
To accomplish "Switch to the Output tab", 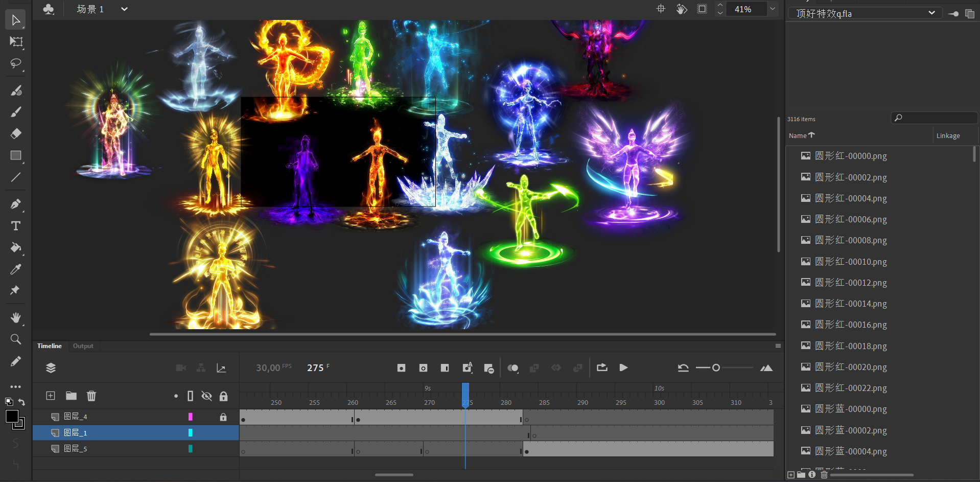I will tap(83, 346).
